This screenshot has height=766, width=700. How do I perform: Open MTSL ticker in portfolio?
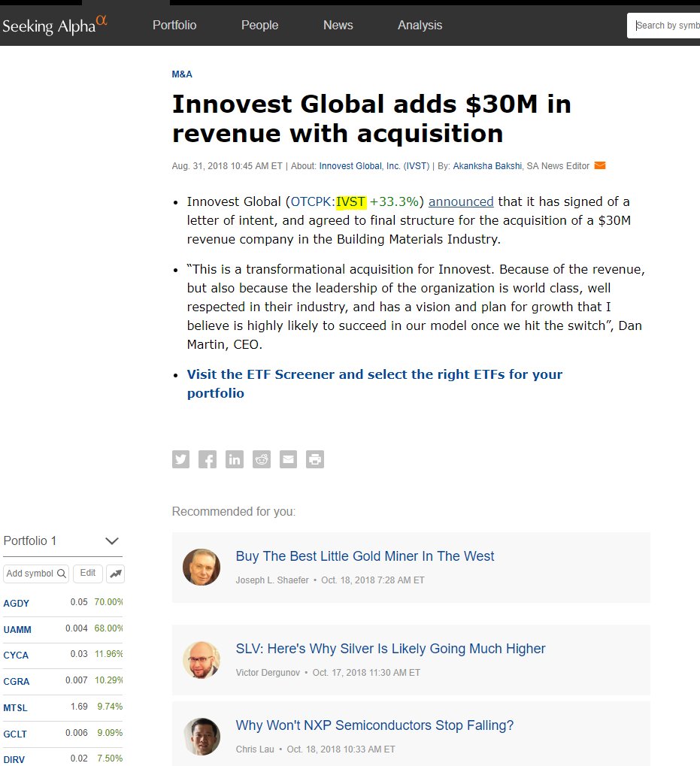coord(15,708)
